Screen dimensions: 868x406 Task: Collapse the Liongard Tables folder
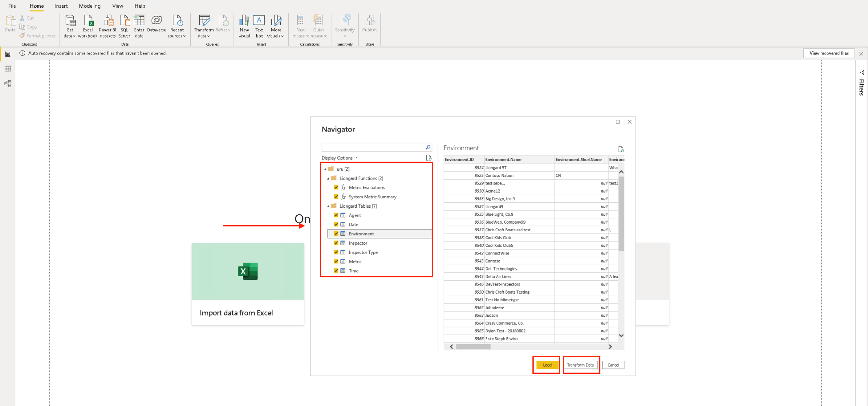tap(328, 206)
